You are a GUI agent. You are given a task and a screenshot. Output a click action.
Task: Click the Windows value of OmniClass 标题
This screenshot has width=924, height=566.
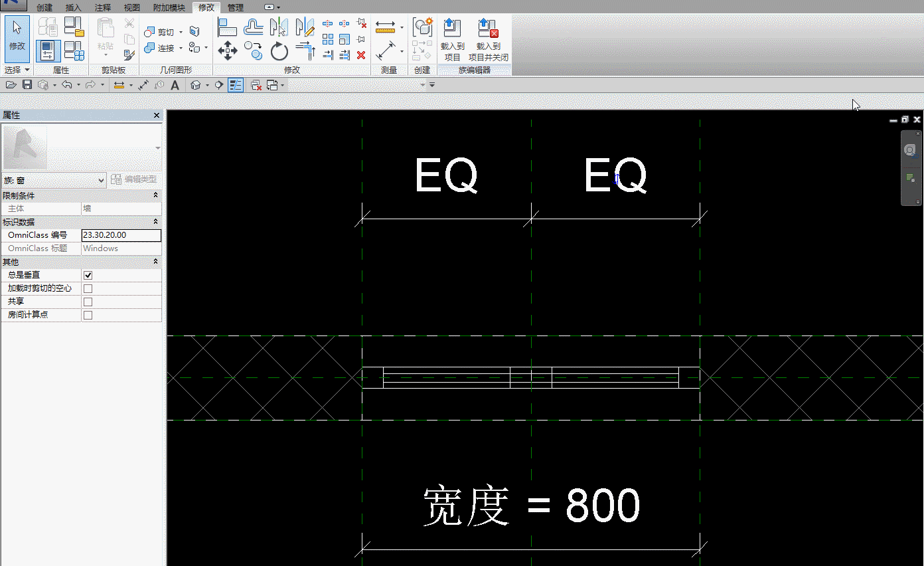tap(101, 248)
